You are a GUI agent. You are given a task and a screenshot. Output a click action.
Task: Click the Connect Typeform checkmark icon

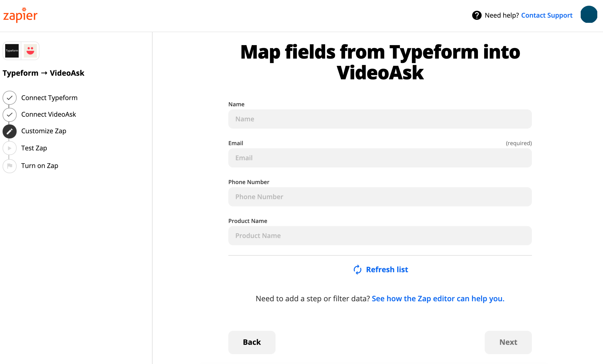click(x=10, y=98)
